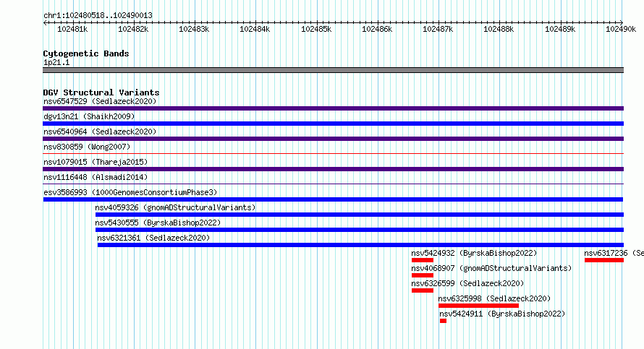Image resolution: width=644 pixels, height=349 pixels.
Task: Open nsv6540964 (Sedlazeck2020) variant label
Action: (x=100, y=132)
